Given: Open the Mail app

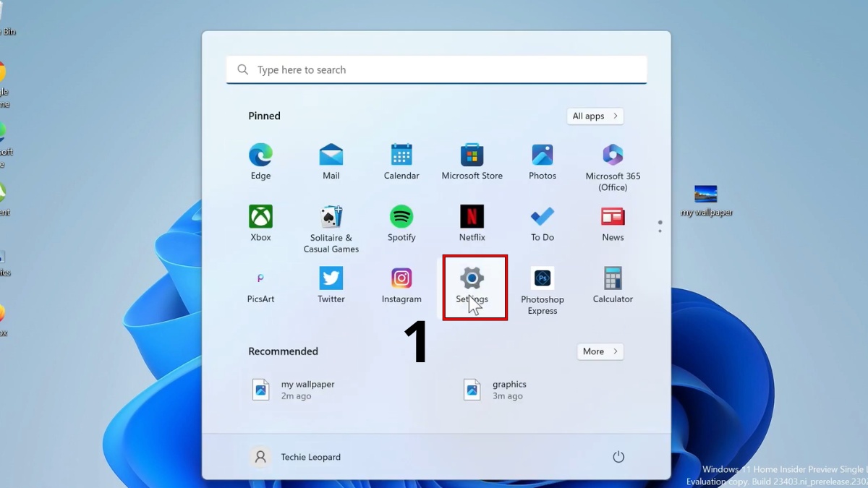Looking at the screenshot, I should (331, 161).
